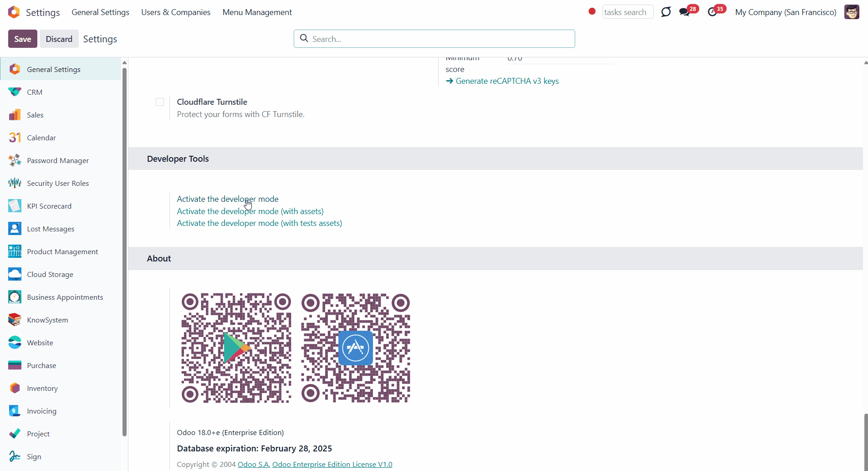Open Inventory settings icon in sidebar
The height and width of the screenshot is (471, 868).
[15, 388]
